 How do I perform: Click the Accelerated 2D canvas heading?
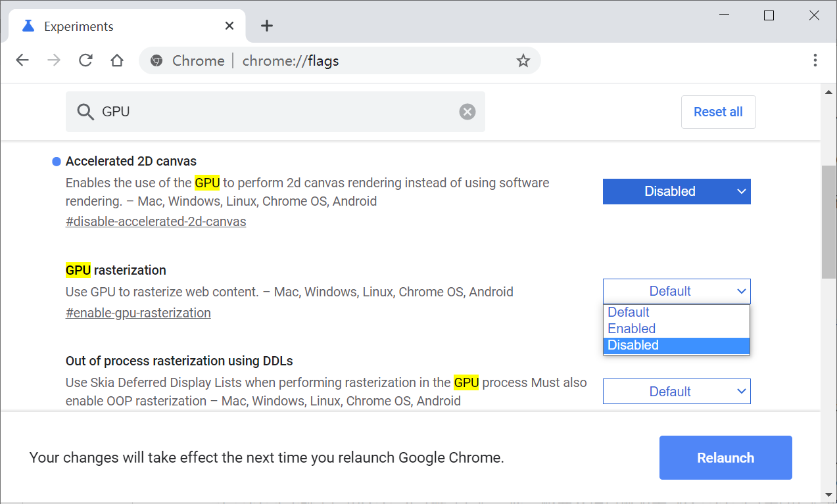[131, 161]
